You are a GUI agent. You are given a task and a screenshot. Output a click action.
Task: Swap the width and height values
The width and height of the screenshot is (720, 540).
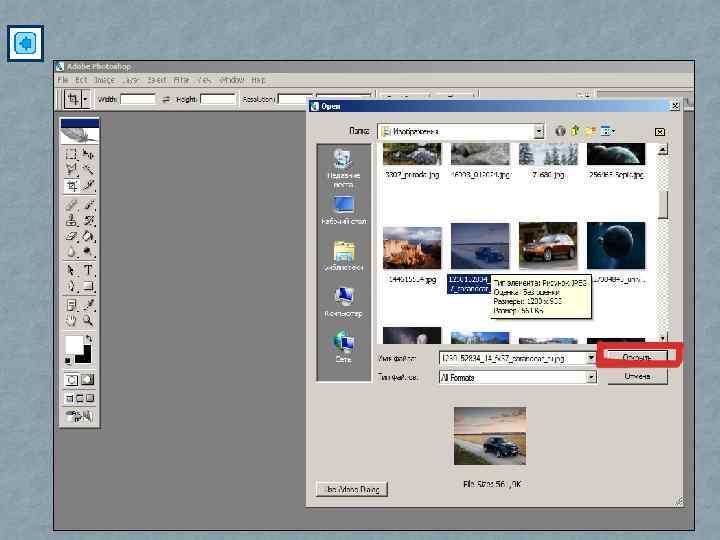coord(166,99)
